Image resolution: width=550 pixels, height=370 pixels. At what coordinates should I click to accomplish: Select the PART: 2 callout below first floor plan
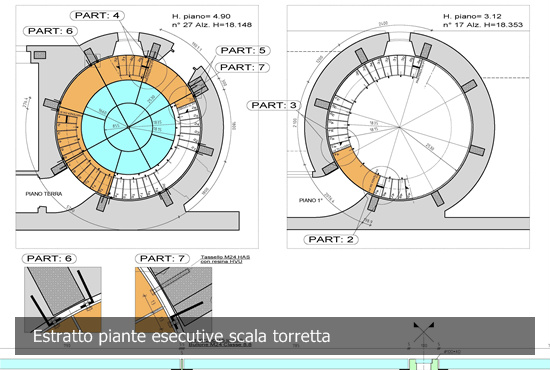pos(331,239)
